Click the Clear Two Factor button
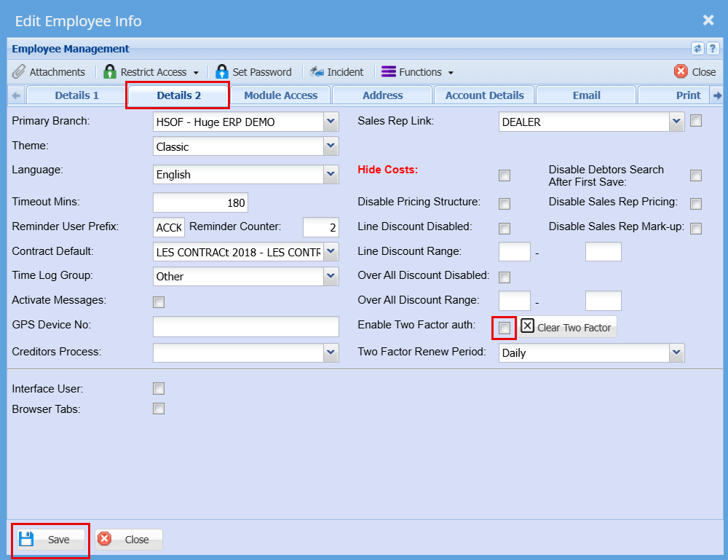This screenshot has height=560, width=728. coord(567,328)
